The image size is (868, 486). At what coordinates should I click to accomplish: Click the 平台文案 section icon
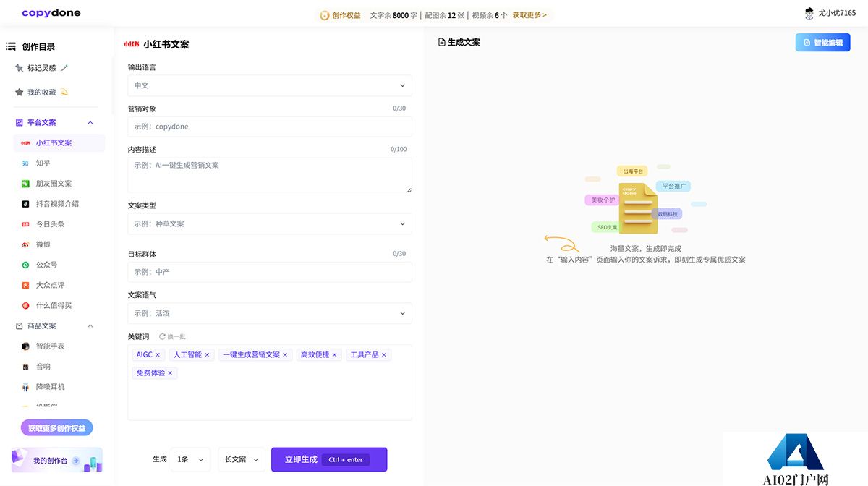(20, 122)
